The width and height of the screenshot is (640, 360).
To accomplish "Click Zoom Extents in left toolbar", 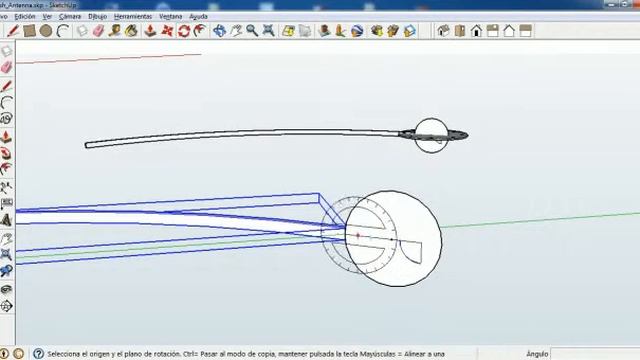I will [x=7, y=254].
